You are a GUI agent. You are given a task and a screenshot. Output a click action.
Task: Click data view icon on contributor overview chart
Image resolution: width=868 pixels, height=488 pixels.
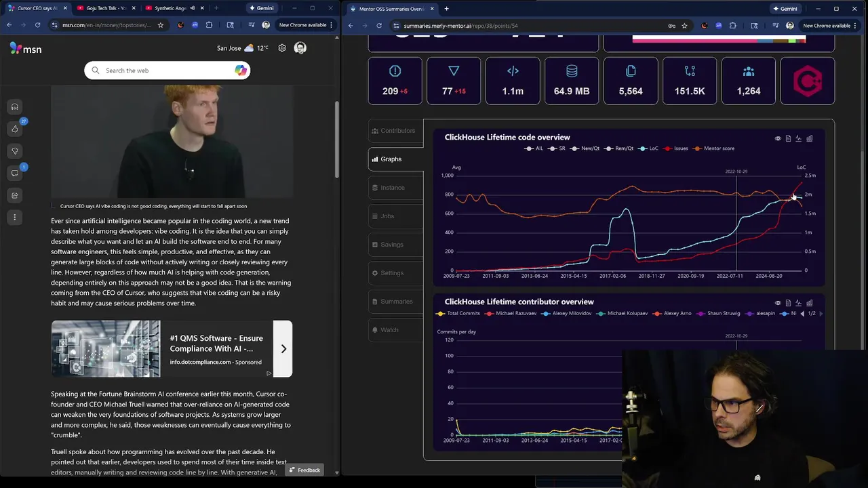tap(788, 303)
